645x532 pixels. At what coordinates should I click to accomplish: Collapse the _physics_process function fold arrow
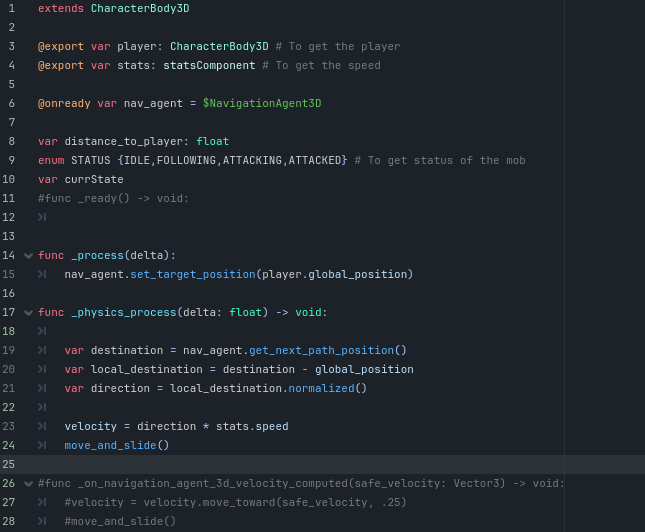coord(28,313)
